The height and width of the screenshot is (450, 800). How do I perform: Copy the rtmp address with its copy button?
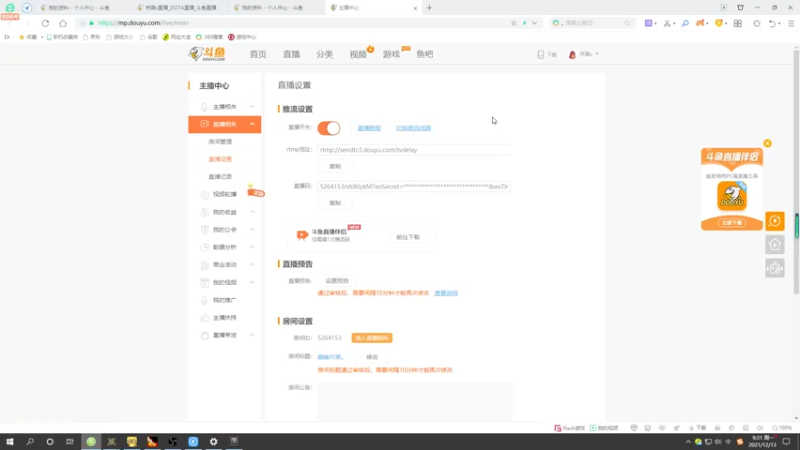click(x=335, y=166)
